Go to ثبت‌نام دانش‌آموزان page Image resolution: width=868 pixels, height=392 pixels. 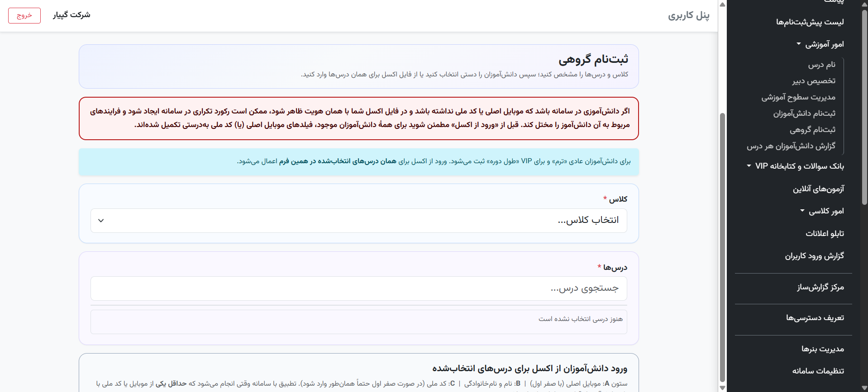[804, 113]
